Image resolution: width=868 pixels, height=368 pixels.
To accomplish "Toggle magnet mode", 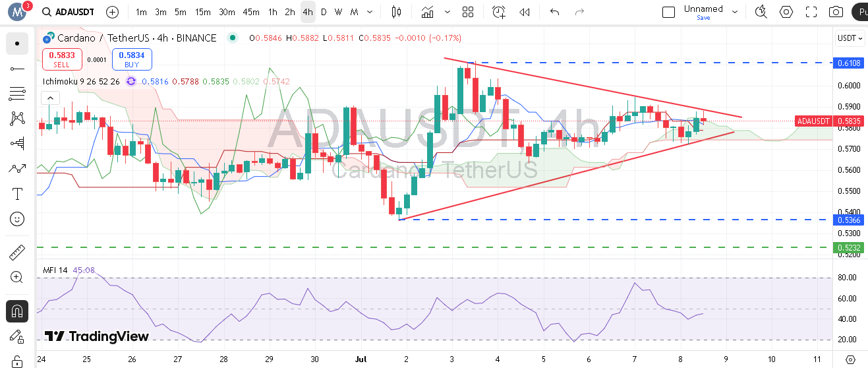I will (x=17, y=311).
